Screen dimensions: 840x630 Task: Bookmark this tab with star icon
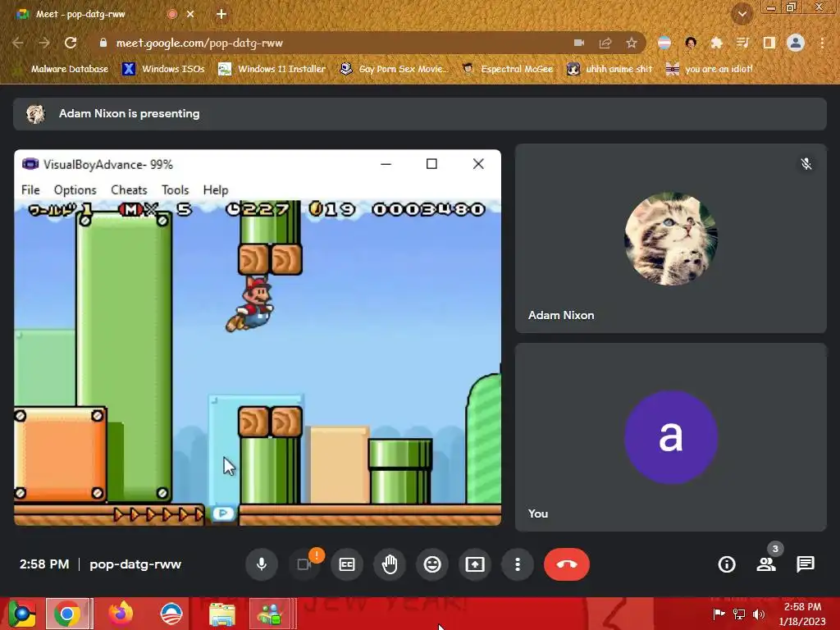click(632, 43)
